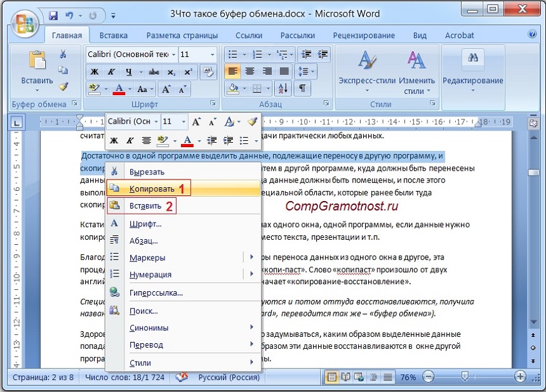Image resolution: width=546 pixels, height=392 pixels.
Task: Click the language indicator Russian (Russia)
Action: [x=229, y=377]
